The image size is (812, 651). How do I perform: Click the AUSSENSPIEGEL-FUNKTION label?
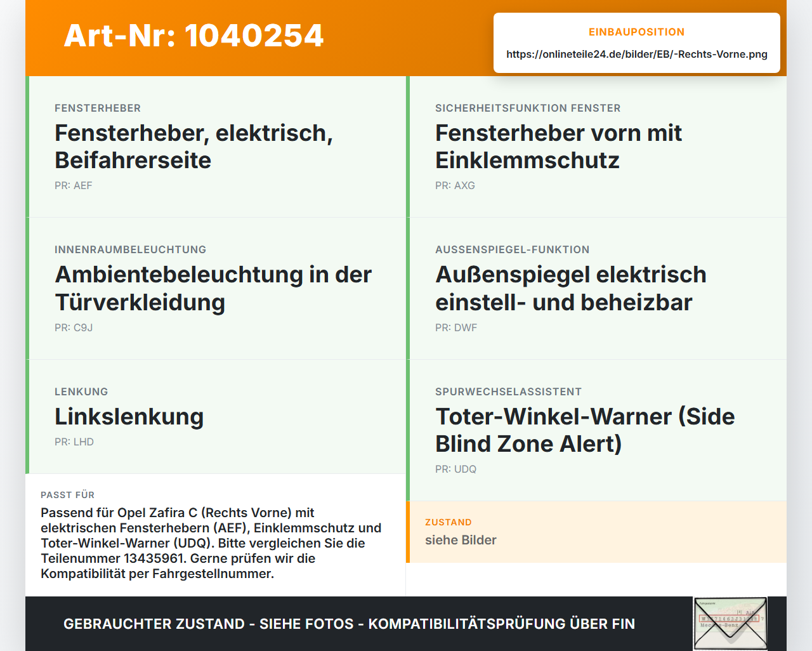click(x=513, y=249)
